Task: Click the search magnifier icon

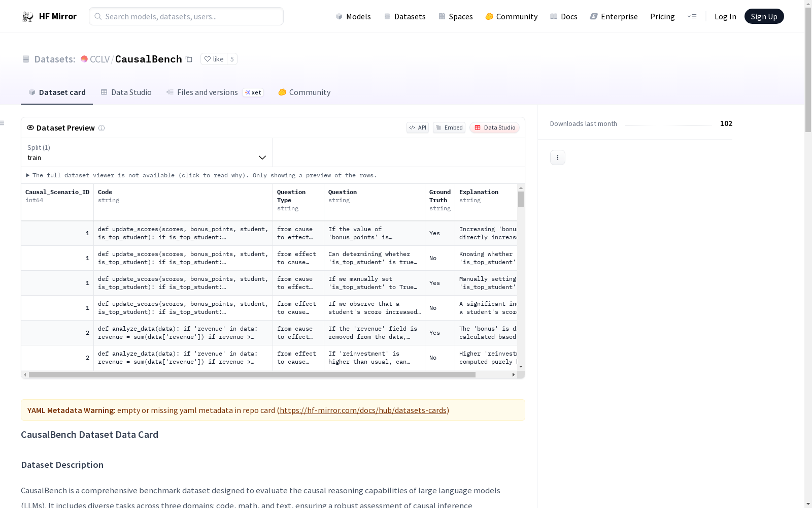Action: pos(98,16)
